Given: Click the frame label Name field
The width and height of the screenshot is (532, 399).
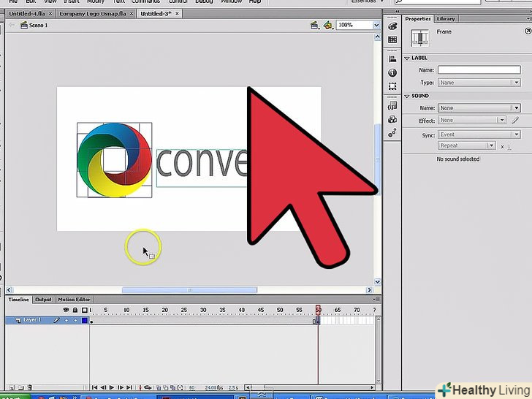Looking at the screenshot, I should pyautogui.click(x=479, y=70).
